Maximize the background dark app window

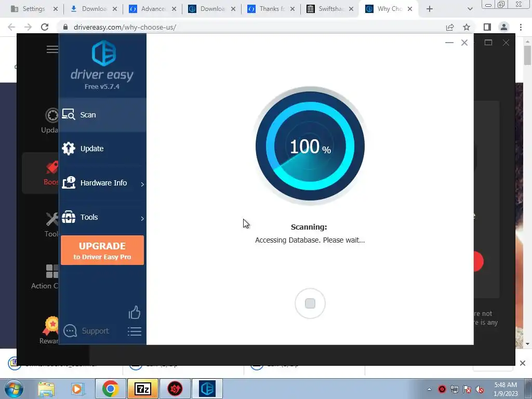pyautogui.click(x=488, y=43)
